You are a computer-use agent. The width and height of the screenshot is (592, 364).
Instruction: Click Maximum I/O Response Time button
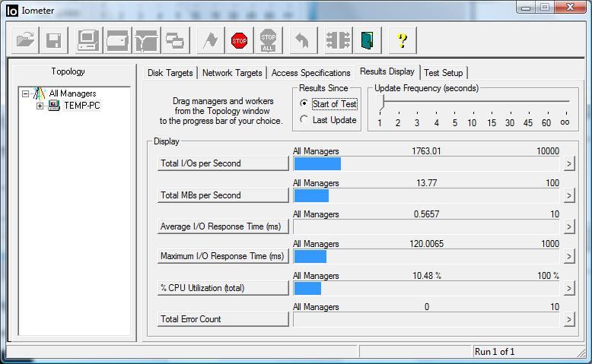[223, 256]
